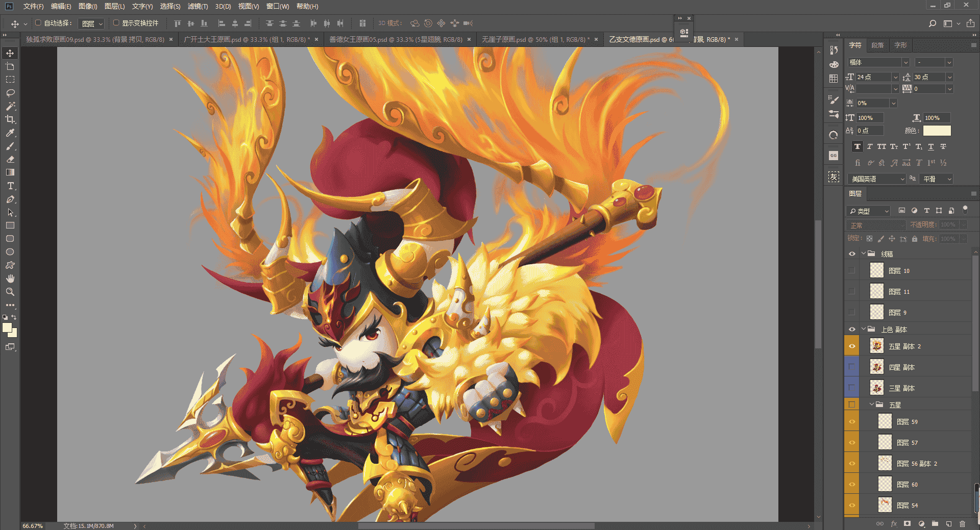Select the Zoom tool
The image size is (980, 530).
10,292
